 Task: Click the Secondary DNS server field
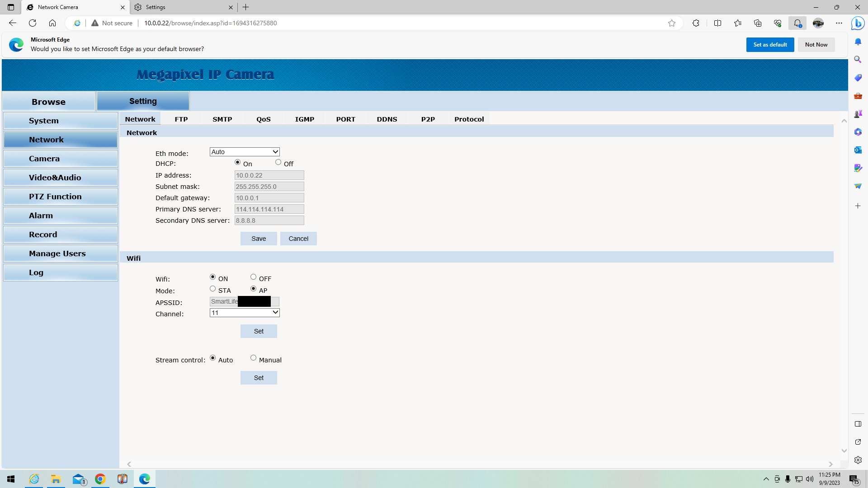point(269,221)
